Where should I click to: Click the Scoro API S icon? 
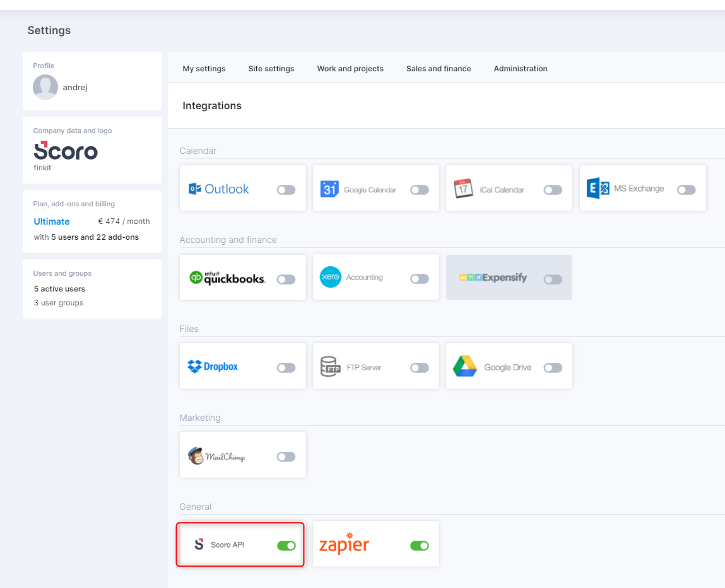(x=199, y=544)
